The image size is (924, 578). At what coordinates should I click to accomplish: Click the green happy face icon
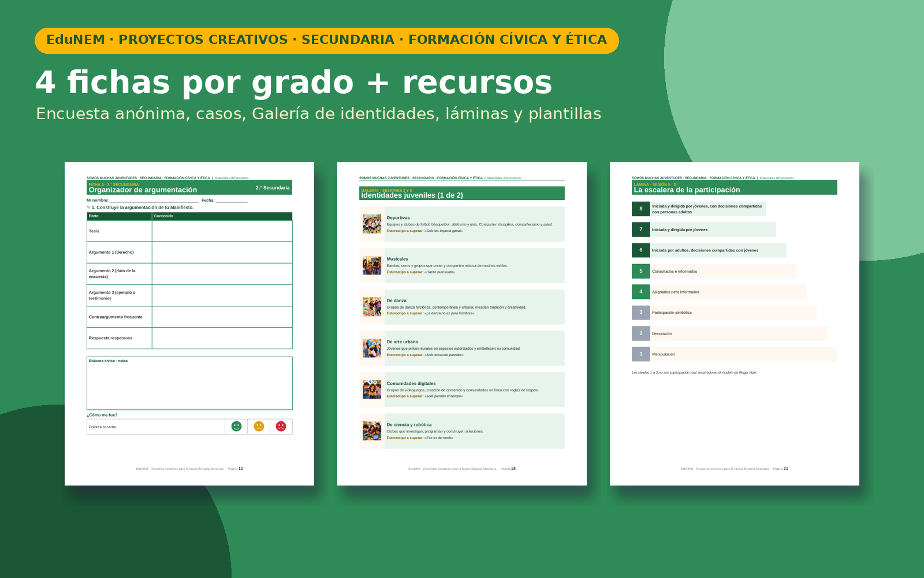pos(236,426)
